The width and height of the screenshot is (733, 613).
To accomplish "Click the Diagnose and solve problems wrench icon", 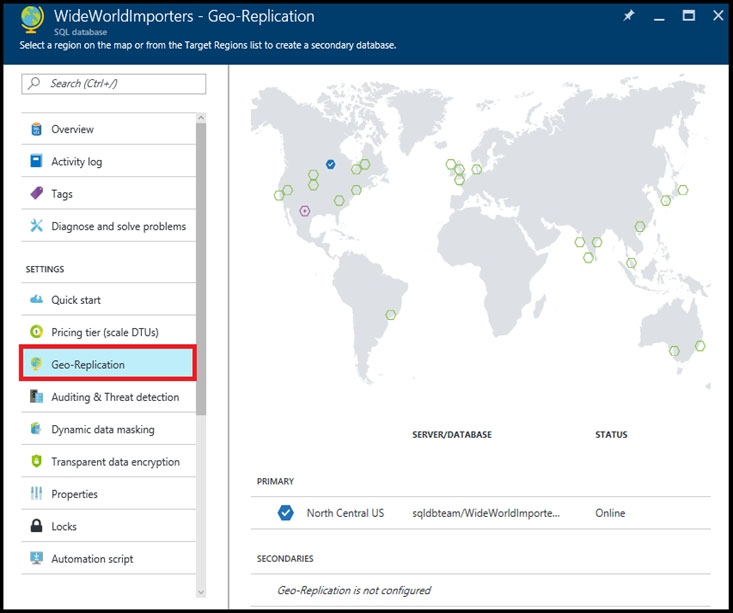I will pos(36,225).
